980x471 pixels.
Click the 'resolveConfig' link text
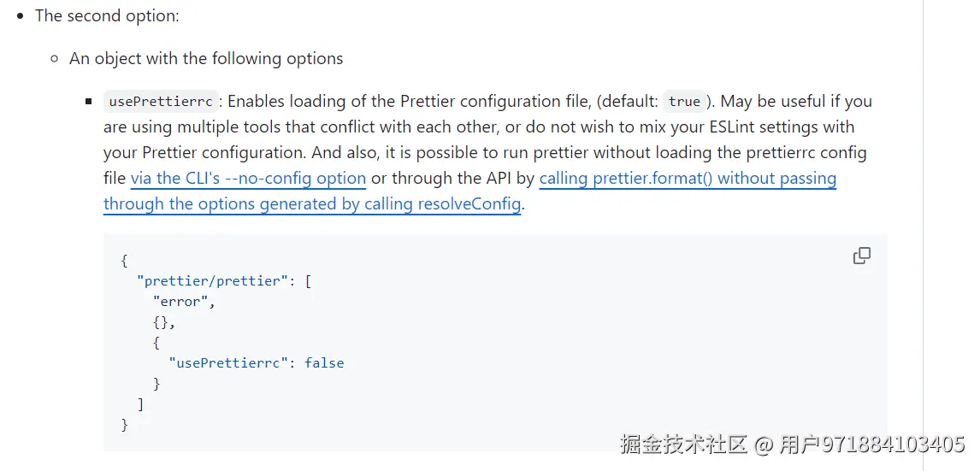click(x=468, y=204)
